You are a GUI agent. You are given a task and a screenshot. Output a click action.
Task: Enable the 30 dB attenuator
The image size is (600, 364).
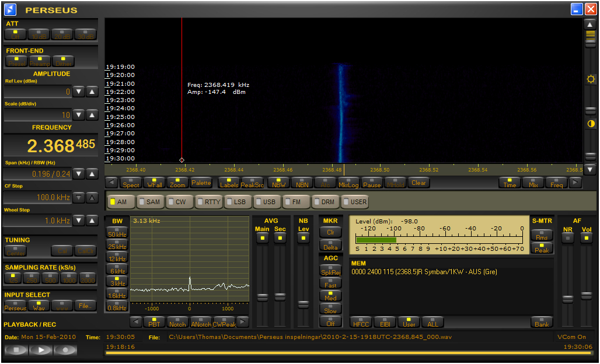85,34
